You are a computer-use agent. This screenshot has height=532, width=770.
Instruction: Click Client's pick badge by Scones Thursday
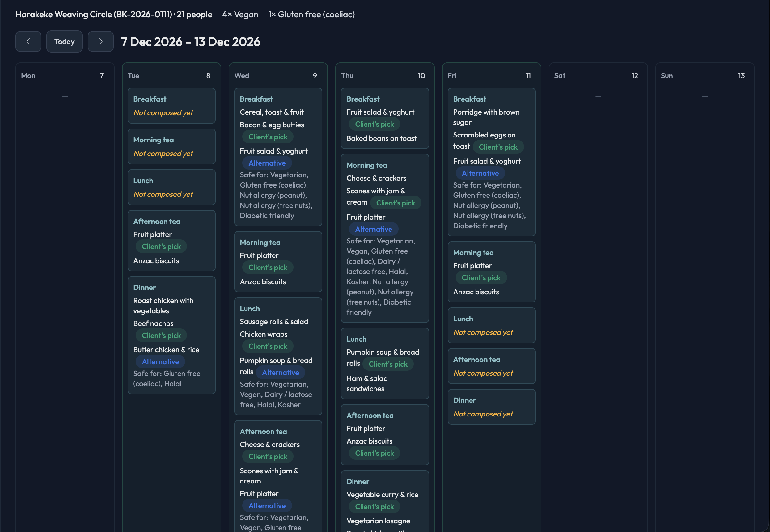click(x=395, y=203)
